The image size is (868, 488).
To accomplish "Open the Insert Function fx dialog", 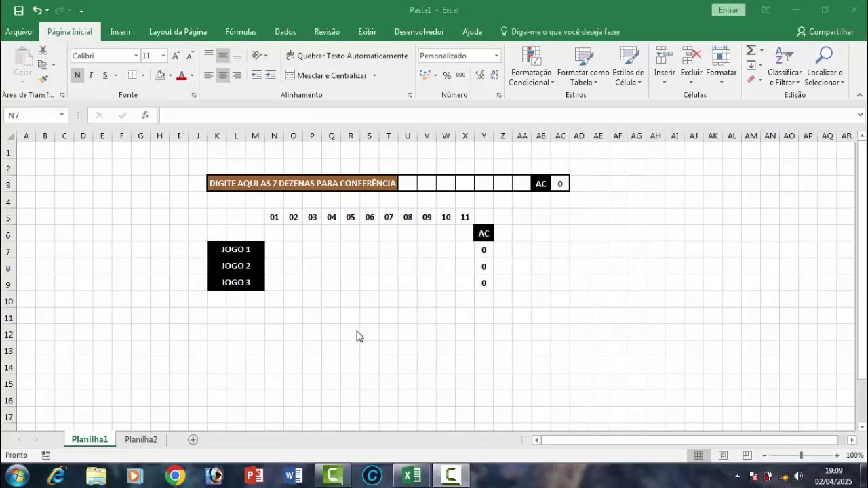I will 145,115.
